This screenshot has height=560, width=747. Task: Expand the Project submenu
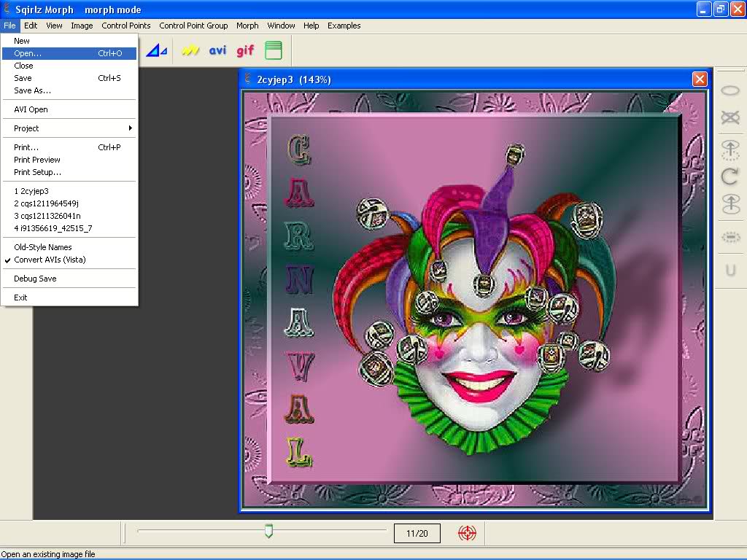click(69, 128)
